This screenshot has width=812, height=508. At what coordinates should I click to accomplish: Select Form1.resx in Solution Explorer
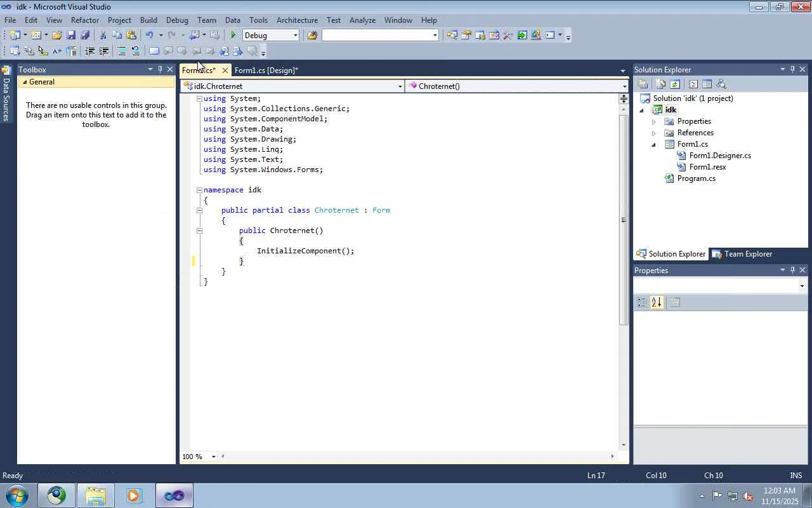(x=707, y=167)
